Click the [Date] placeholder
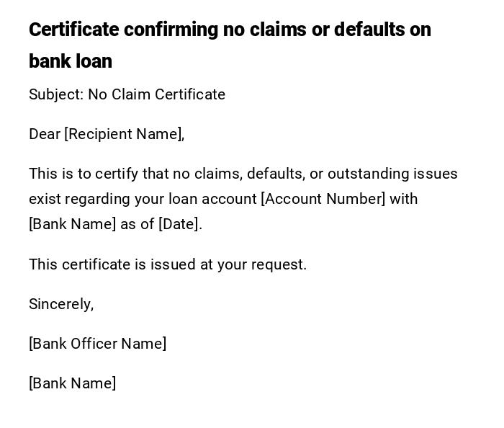 pos(179,224)
